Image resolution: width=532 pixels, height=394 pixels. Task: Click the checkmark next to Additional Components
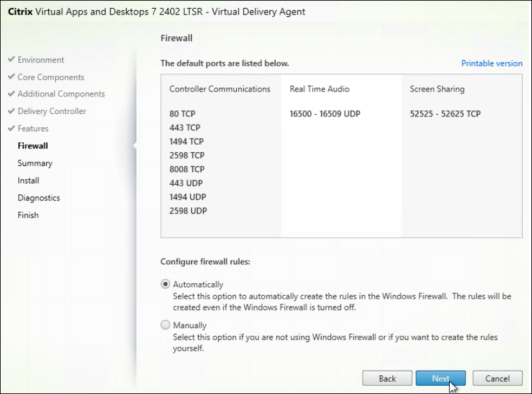coord(11,94)
